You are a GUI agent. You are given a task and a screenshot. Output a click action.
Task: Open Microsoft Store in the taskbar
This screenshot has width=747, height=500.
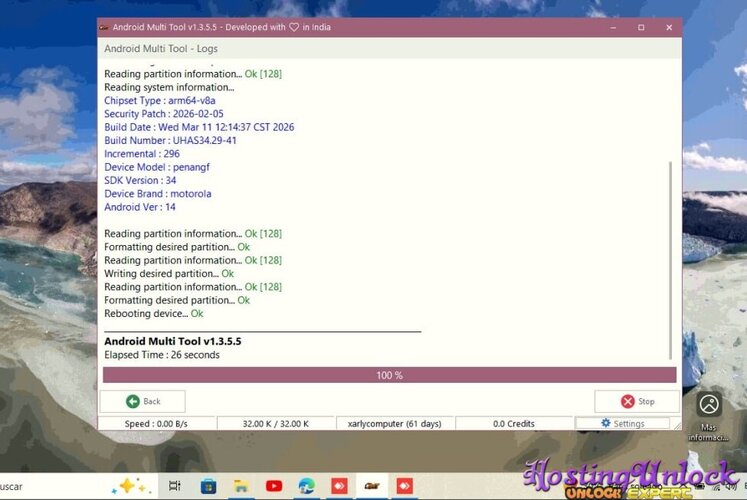(208, 486)
